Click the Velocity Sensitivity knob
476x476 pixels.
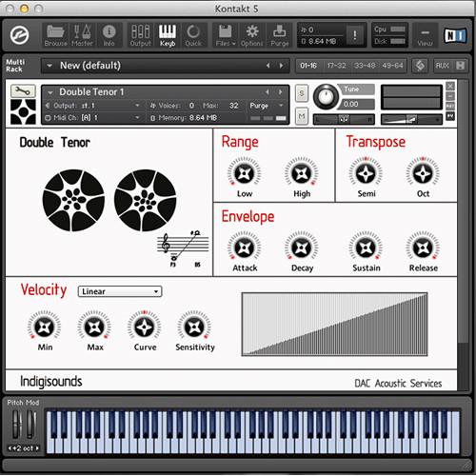point(194,327)
